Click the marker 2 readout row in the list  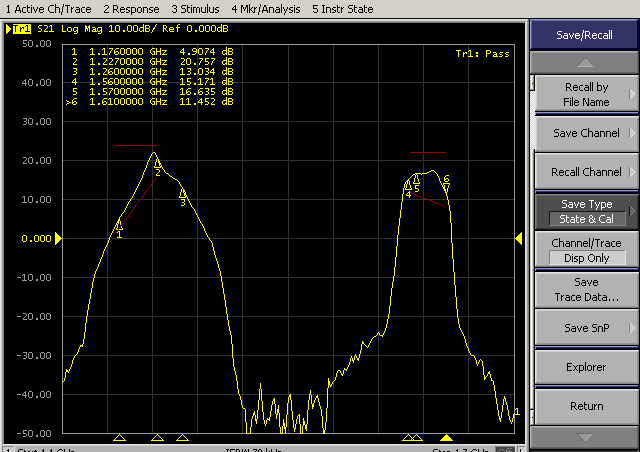pos(150,59)
